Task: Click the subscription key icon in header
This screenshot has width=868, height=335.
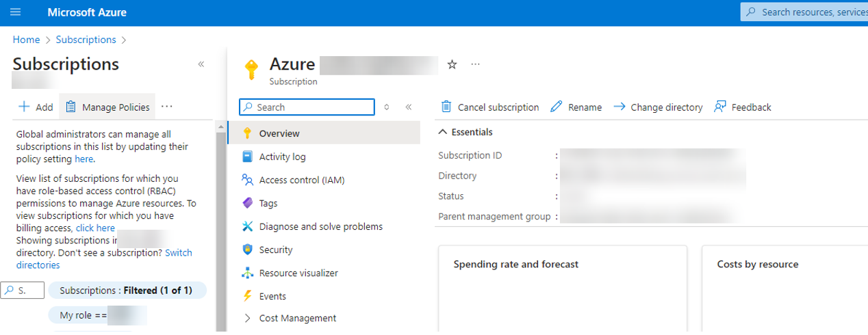Action: coord(251,69)
